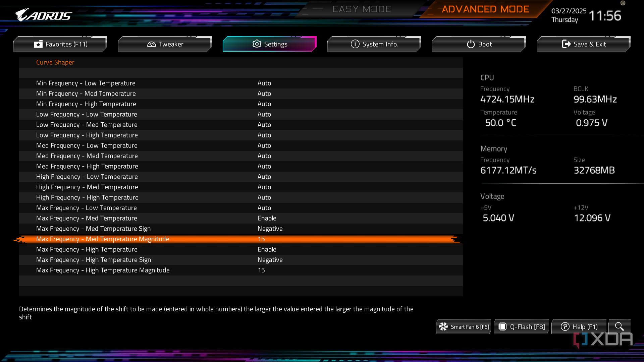Edit Max Frequency - Med Temperature Magnitude value

coord(261,239)
